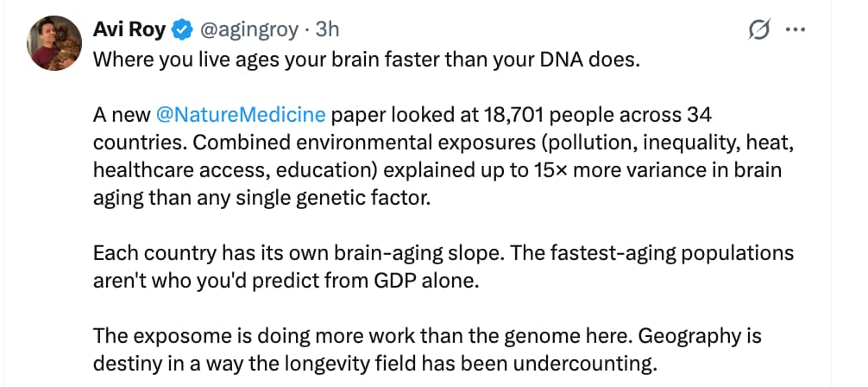Click the 3h timestamp
Image resolution: width=868 pixels, height=387 pixels.
coord(328,29)
